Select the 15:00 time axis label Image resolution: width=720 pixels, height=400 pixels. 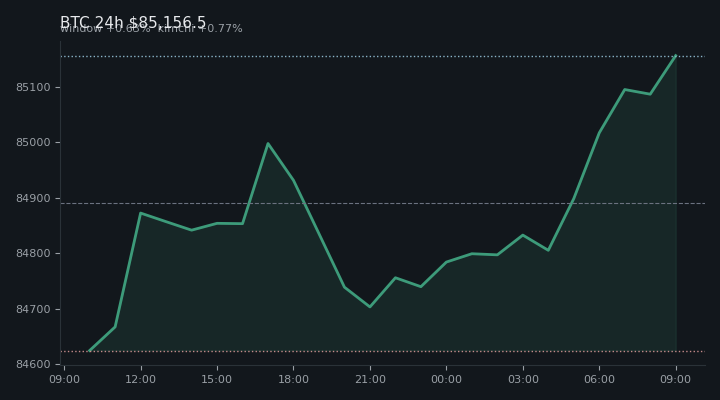(x=217, y=379)
